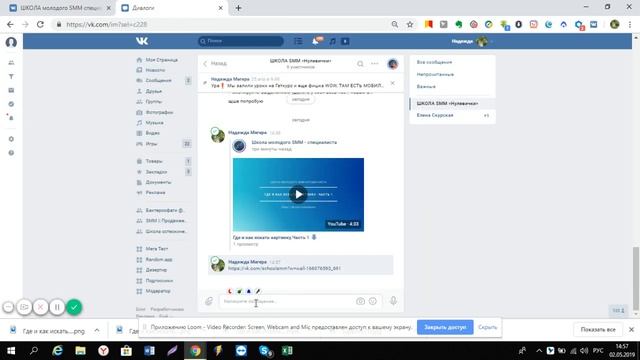Click Закрыть доступ button

click(445, 327)
